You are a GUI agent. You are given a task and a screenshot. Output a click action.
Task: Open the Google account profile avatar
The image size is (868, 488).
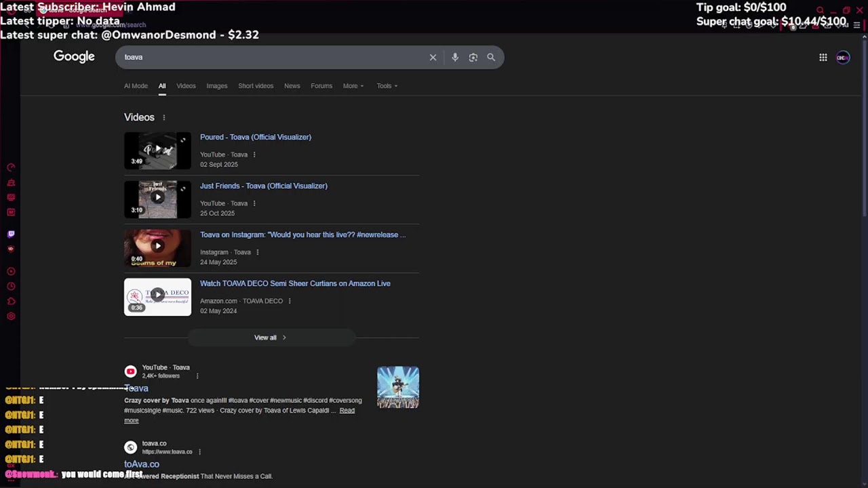click(843, 58)
